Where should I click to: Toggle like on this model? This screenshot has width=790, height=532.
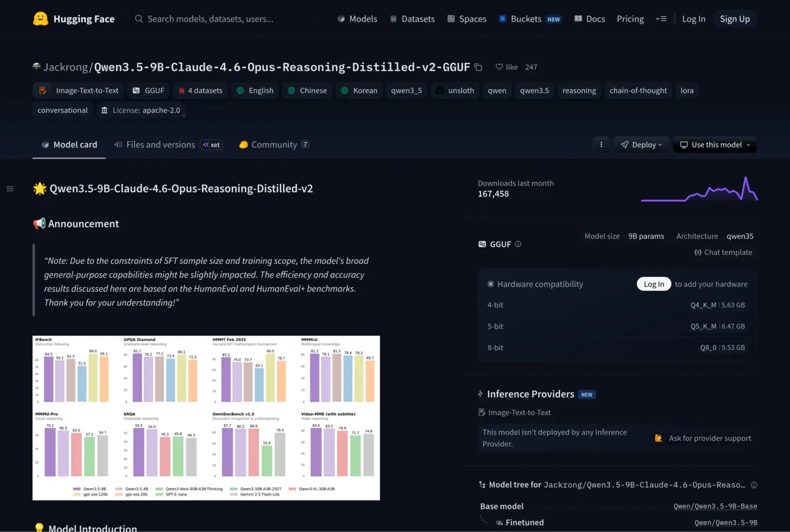click(x=505, y=67)
